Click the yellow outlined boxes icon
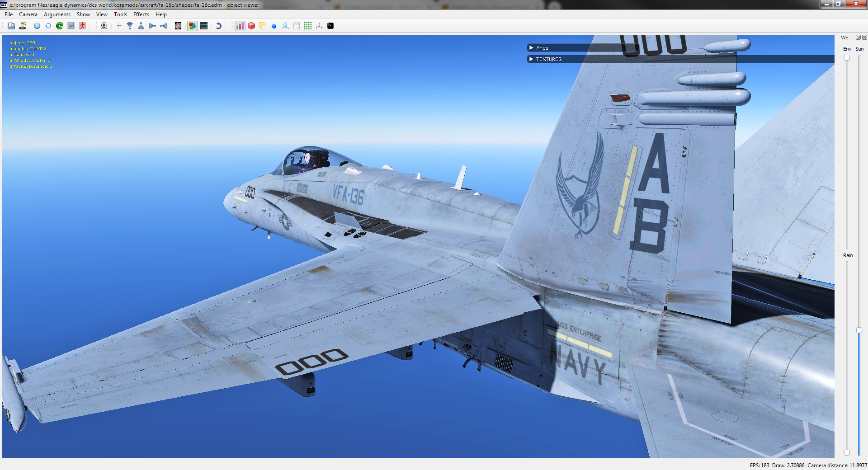This screenshot has width=868, height=470. pyautogui.click(x=263, y=26)
